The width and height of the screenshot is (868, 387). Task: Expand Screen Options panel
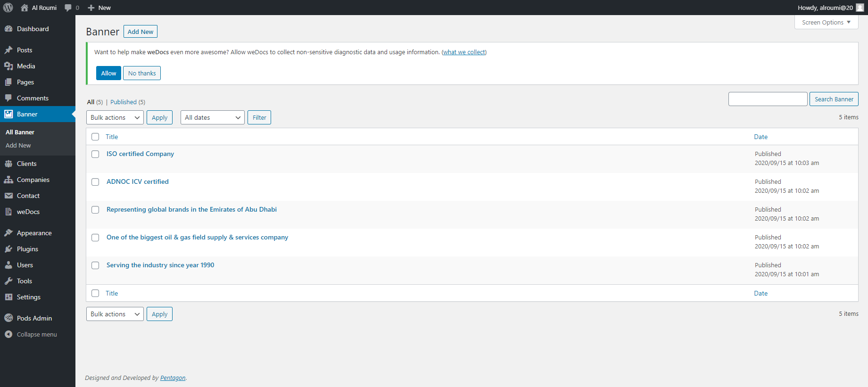[827, 22]
